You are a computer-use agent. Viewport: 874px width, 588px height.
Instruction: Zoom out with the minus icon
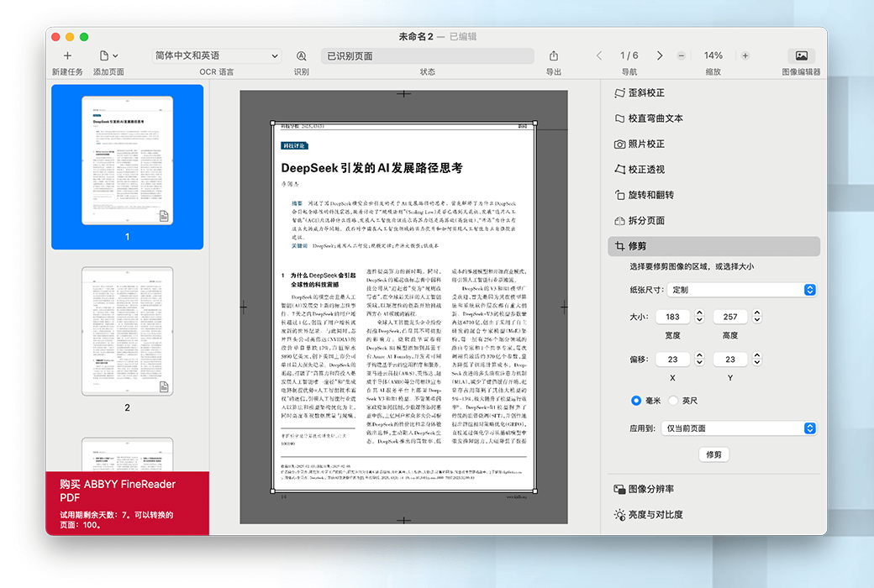681,55
